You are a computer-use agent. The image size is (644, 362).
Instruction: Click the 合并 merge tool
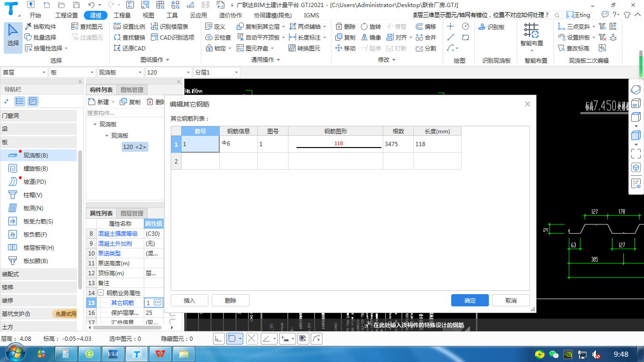click(426, 37)
